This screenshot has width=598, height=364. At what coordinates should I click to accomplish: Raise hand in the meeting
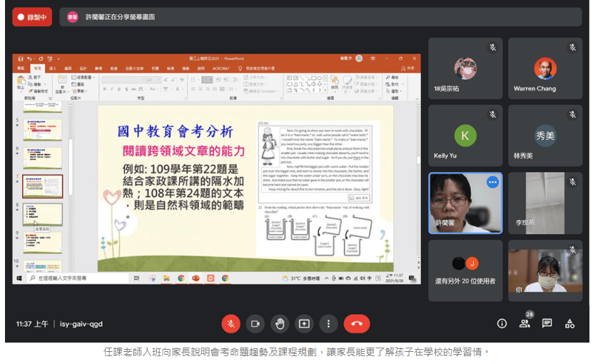coord(280,323)
